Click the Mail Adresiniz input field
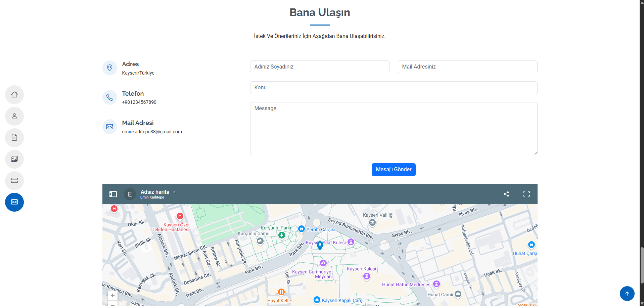The width and height of the screenshot is (644, 306). pos(468,67)
